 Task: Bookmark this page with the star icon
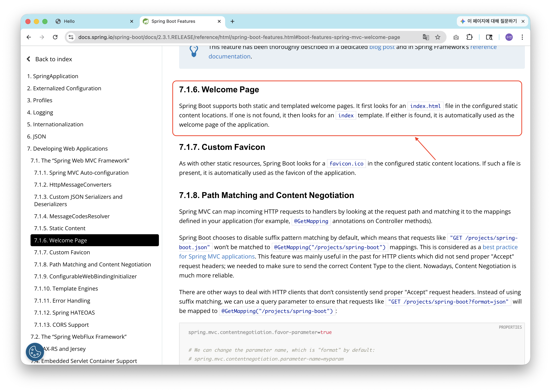pyautogui.click(x=438, y=37)
